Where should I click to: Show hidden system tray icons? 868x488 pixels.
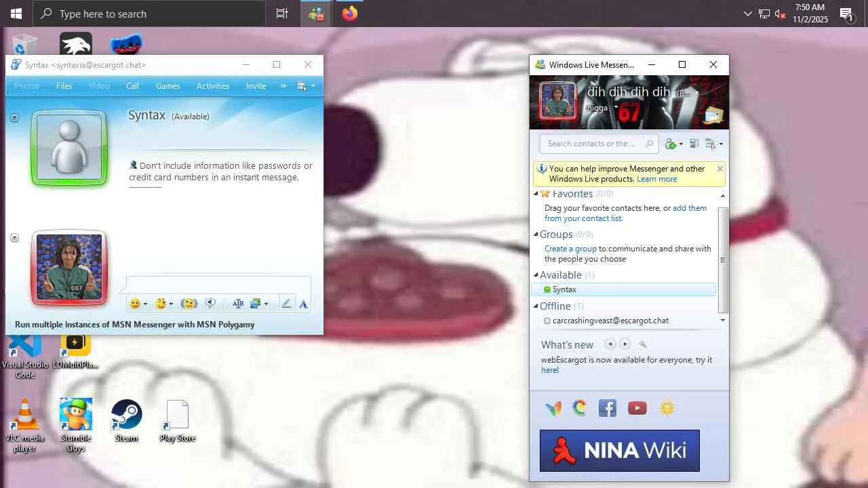click(748, 14)
